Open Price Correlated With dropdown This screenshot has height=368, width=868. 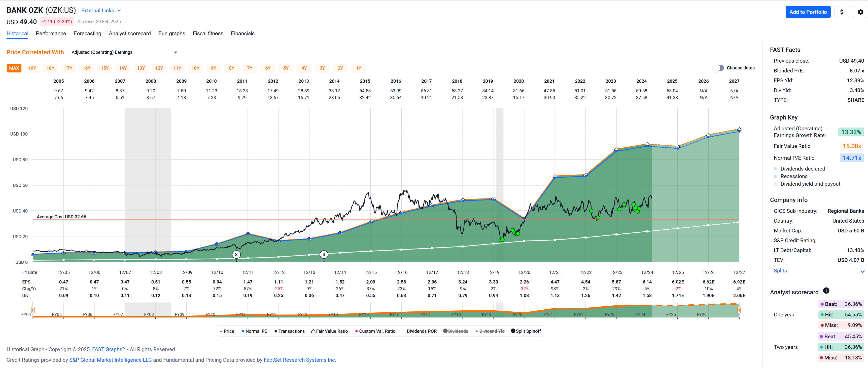click(124, 52)
